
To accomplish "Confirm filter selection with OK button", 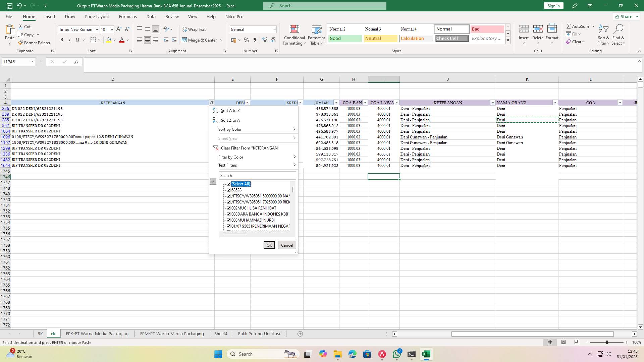I will [x=269, y=245].
